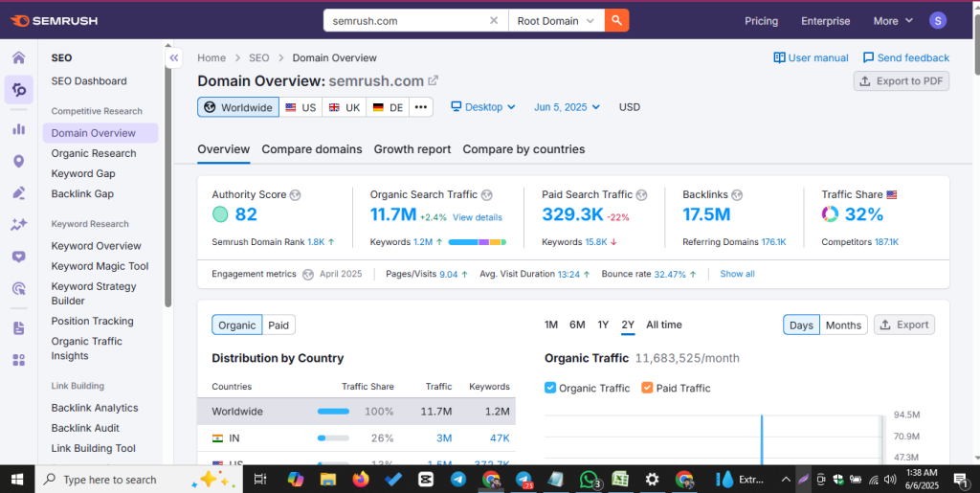This screenshot has width=980, height=493.
Task: Open the Desktop device dropdown
Action: pos(483,107)
